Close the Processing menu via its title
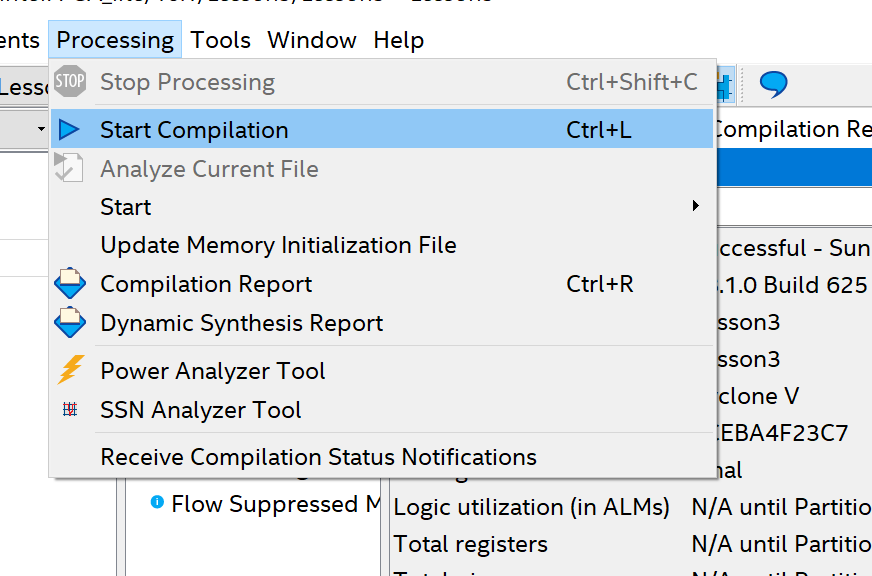 (115, 40)
